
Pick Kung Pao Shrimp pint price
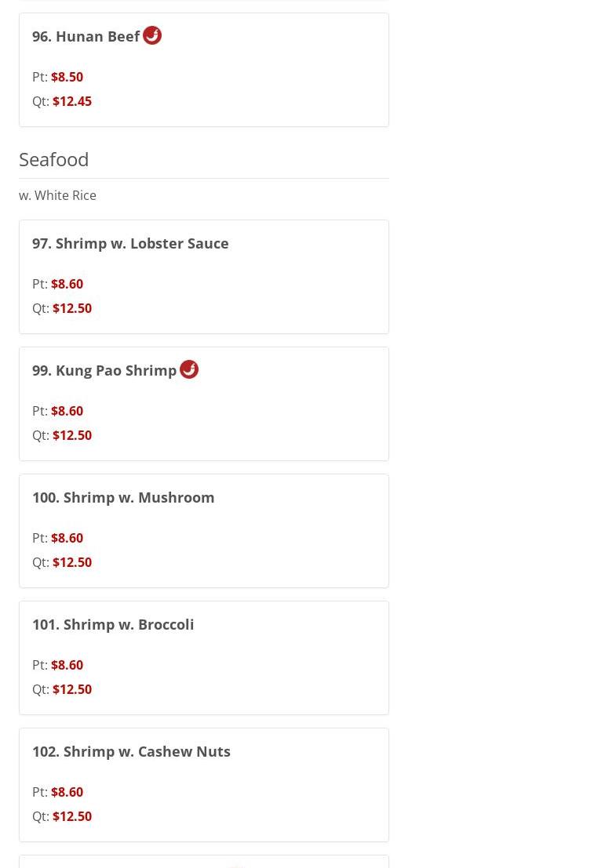67,411
